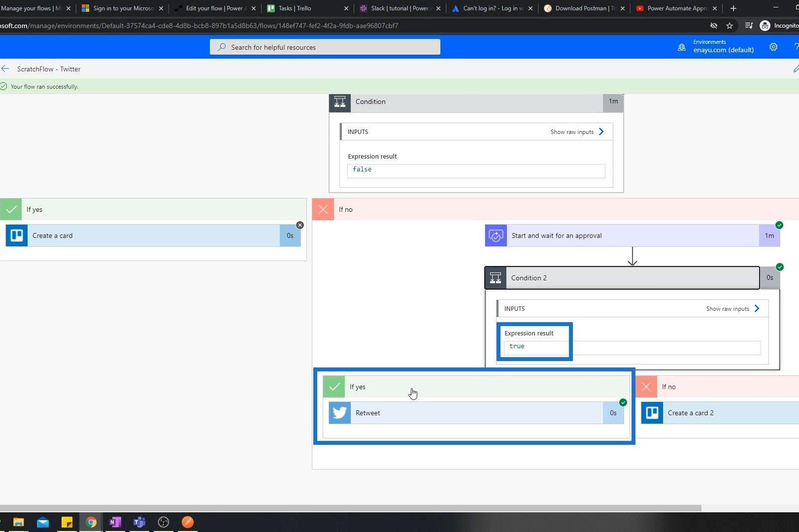This screenshot has height=532, width=799.
Task: Click the skipped status badge on Create a card
Action: [x=300, y=225]
